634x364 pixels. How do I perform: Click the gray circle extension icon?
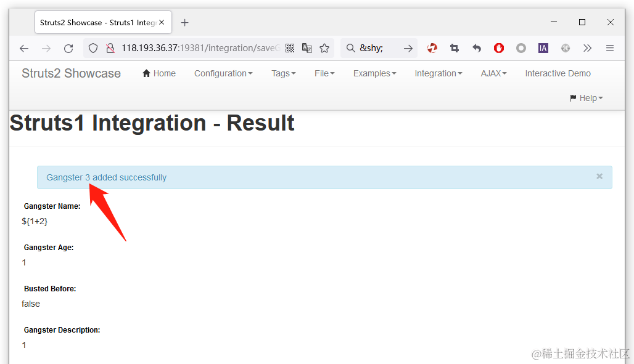(x=521, y=49)
